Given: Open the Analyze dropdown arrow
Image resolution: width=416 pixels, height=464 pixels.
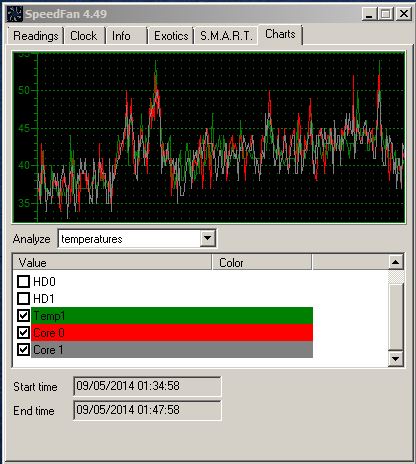Looking at the screenshot, I should [x=207, y=238].
